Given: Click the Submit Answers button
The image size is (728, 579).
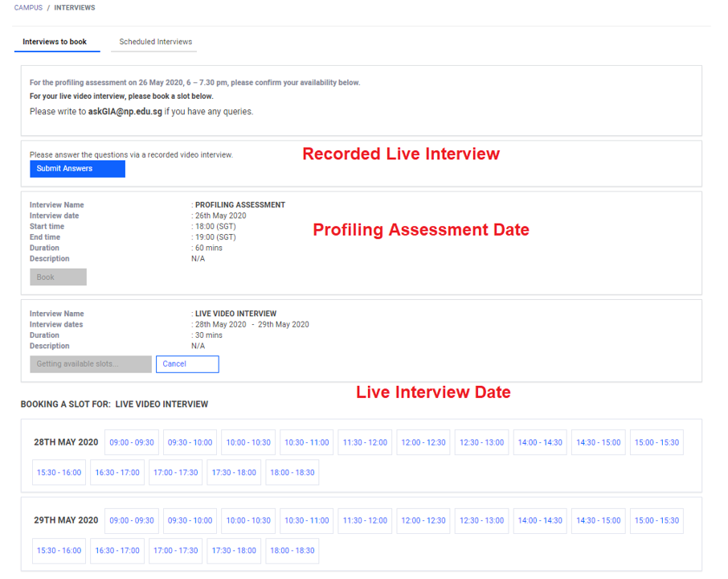Looking at the screenshot, I should tap(77, 169).
